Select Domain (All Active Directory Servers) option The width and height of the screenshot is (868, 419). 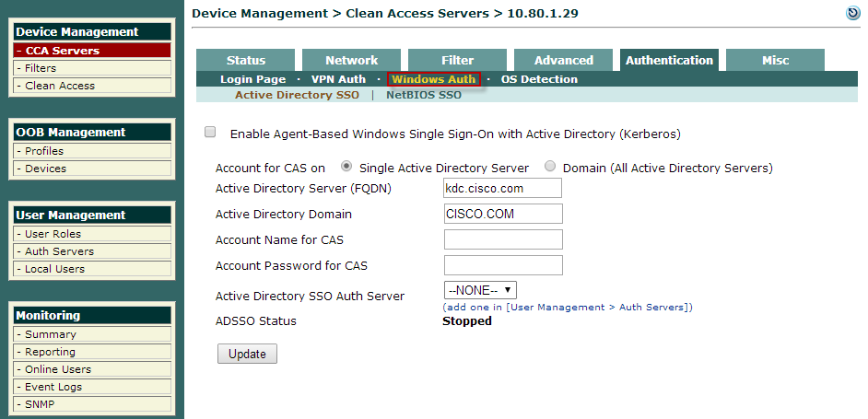pyautogui.click(x=550, y=166)
